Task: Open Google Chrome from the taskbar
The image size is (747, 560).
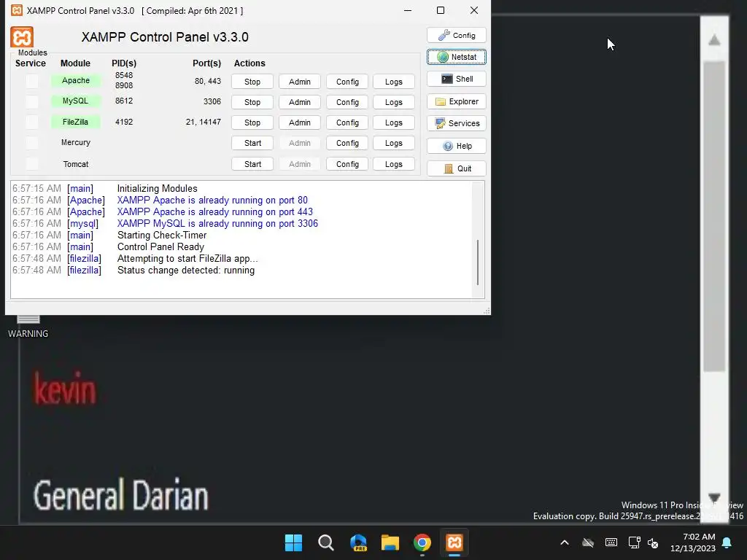Action: pos(422,542)
